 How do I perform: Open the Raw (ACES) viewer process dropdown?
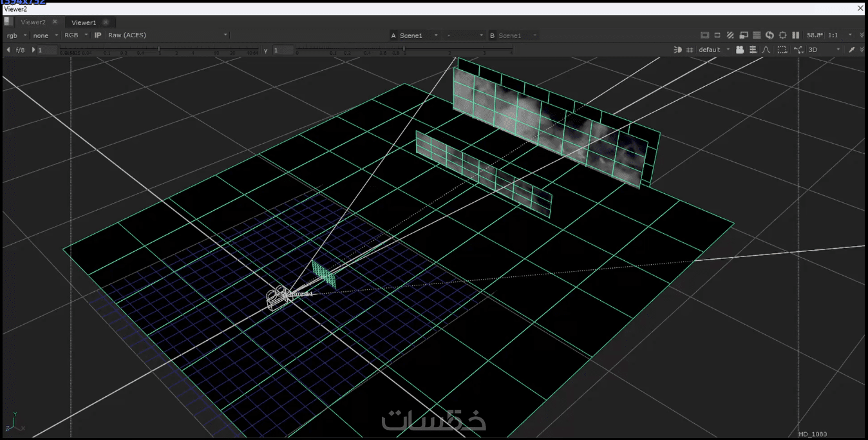(x=167, y=35)
